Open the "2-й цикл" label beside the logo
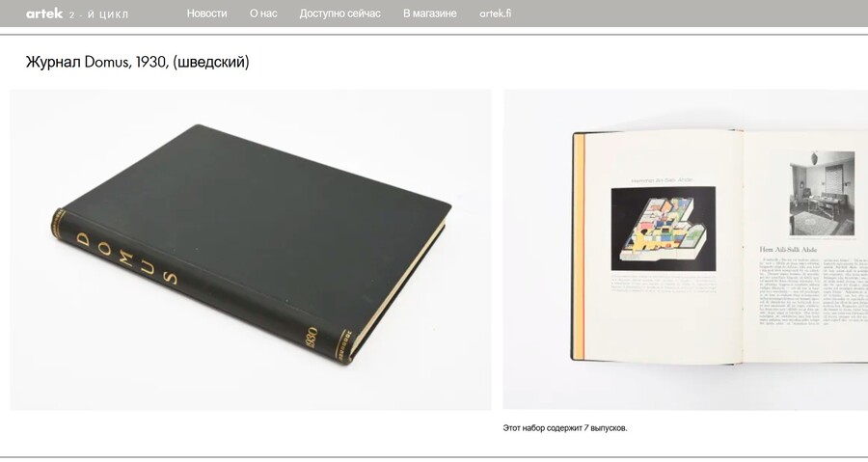The width and height of the screenshot is (868, 462). pos(99,14)
